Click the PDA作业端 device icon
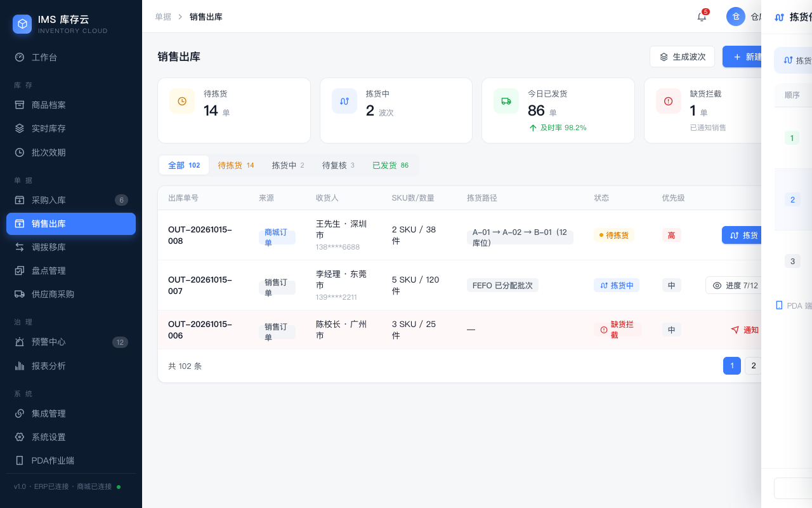Screen dimensions: 812x508 (20, 460)
